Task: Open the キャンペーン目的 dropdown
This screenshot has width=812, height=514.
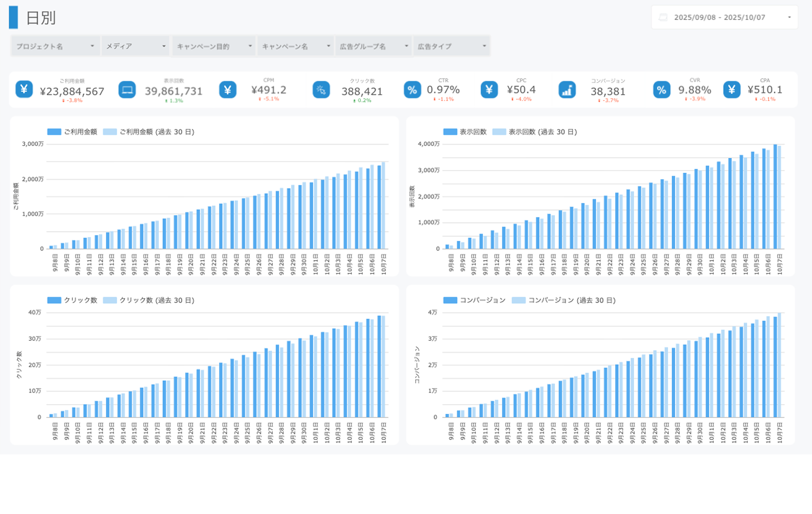Action: [214, 46]
